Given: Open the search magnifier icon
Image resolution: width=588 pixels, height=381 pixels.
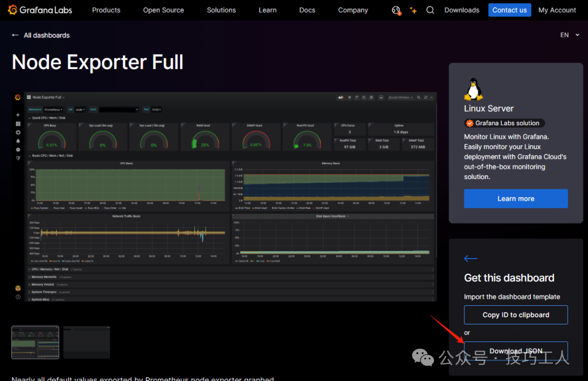Looking at the screenshot, I should [430, 10].
